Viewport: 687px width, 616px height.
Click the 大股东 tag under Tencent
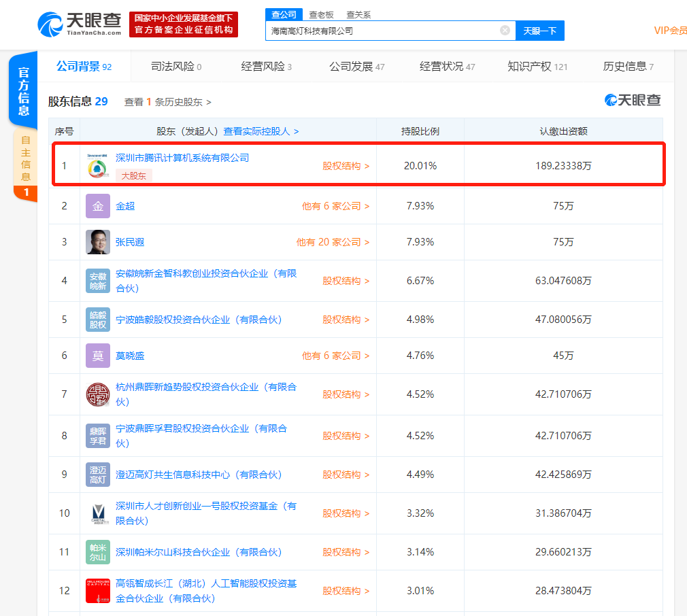pyautogui.click(x=133, y=175)
